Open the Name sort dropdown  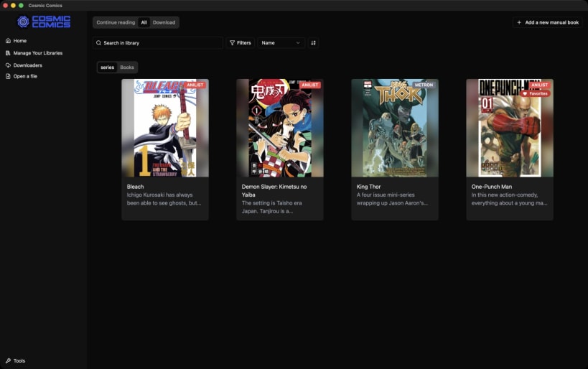[x=281, y=43]
